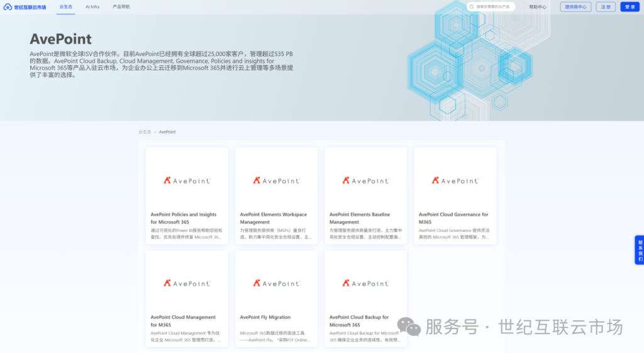The height and width of the screenshot is (353, 644).
Task: Open AvePoint Fly Migration product title
Action: [x=265, y=317]
